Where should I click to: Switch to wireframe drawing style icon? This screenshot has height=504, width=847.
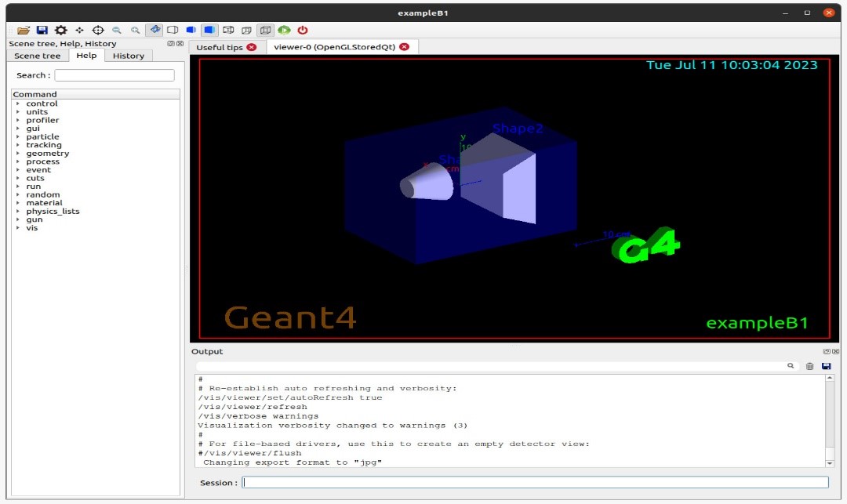pos(228,31)
